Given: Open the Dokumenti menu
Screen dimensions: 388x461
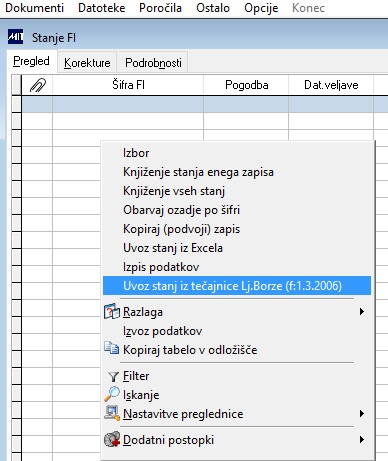Looking at the screenshot, I should 34,8.
